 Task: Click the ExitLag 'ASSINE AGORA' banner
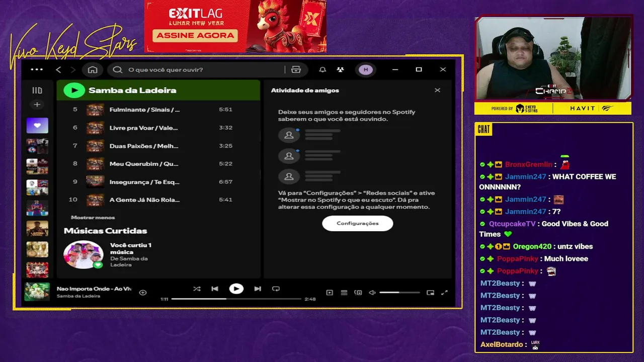click(x=195, y=35)
